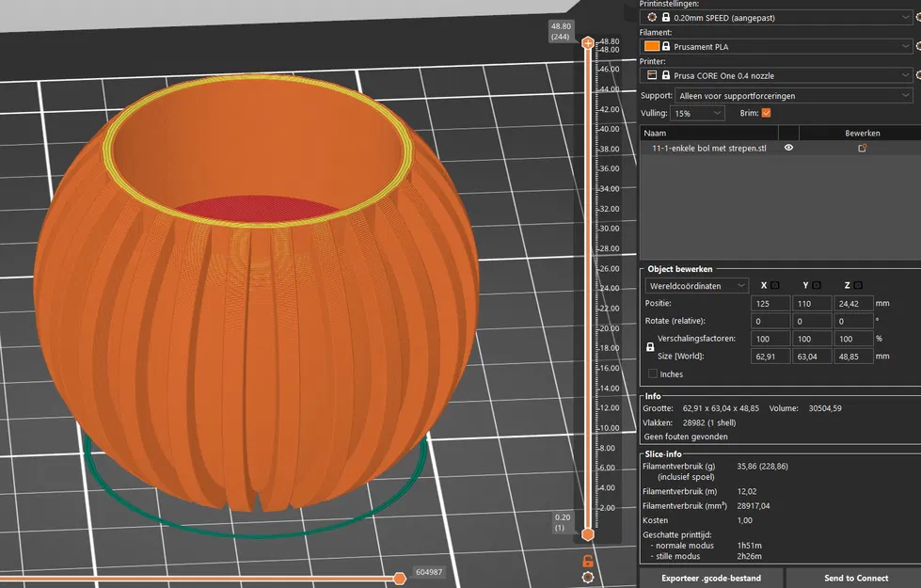Click the unlocked padlock icon below layer slider
This screenshot has width=921, height=588.
click(x=587, y=561)
